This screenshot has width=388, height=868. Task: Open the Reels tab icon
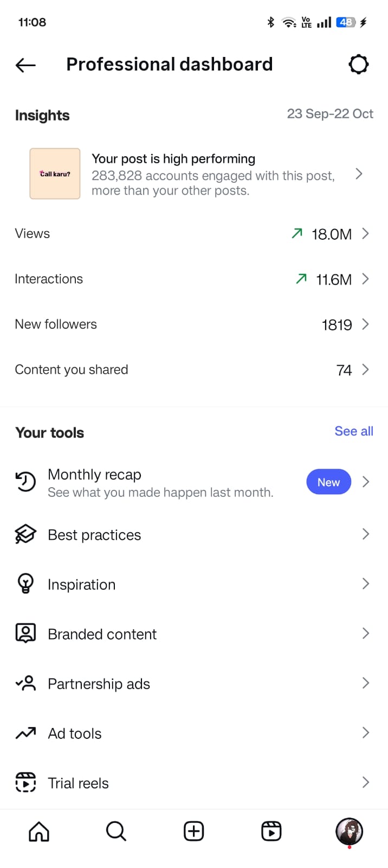[x=271, y=831]
